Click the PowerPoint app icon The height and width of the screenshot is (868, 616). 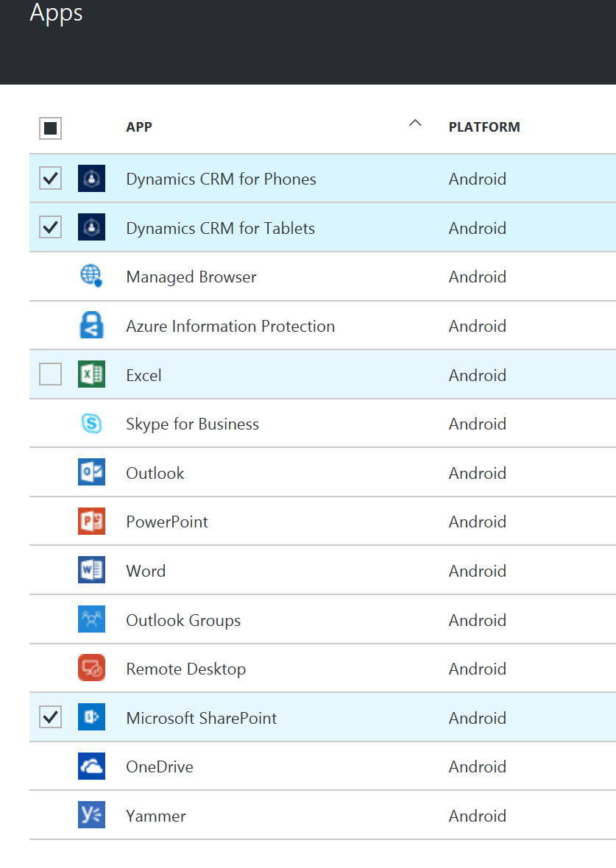[91, 522]
